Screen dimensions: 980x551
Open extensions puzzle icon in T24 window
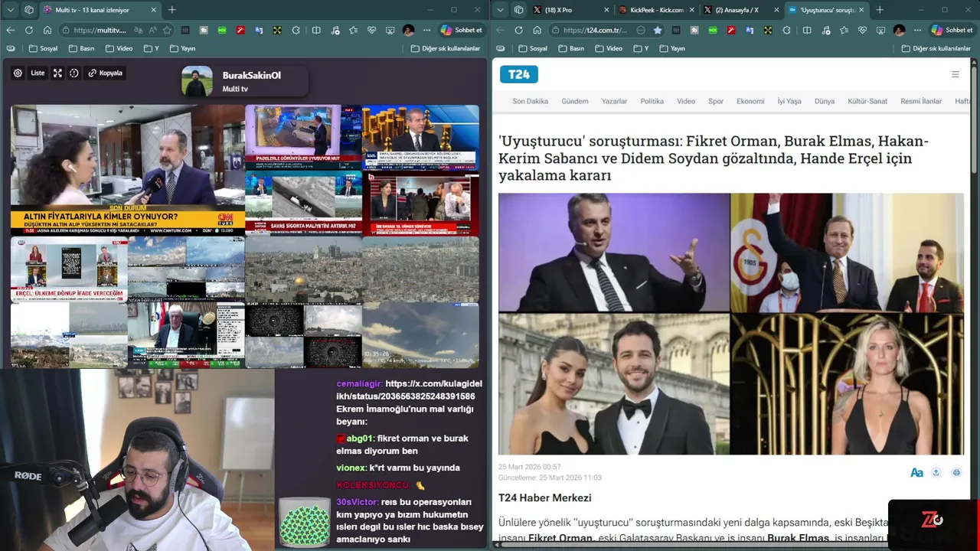click(x=786, y=30)
